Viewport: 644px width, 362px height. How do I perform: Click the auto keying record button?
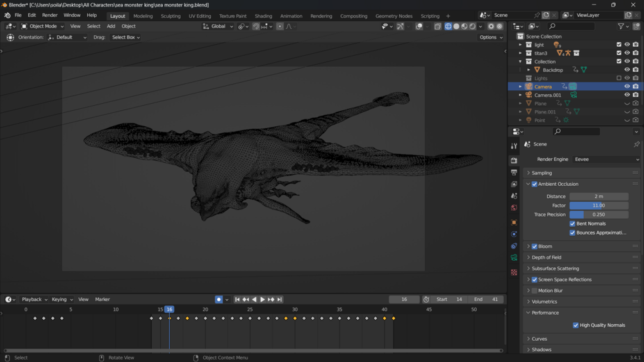pyautogui.click(x=219, y=299)
